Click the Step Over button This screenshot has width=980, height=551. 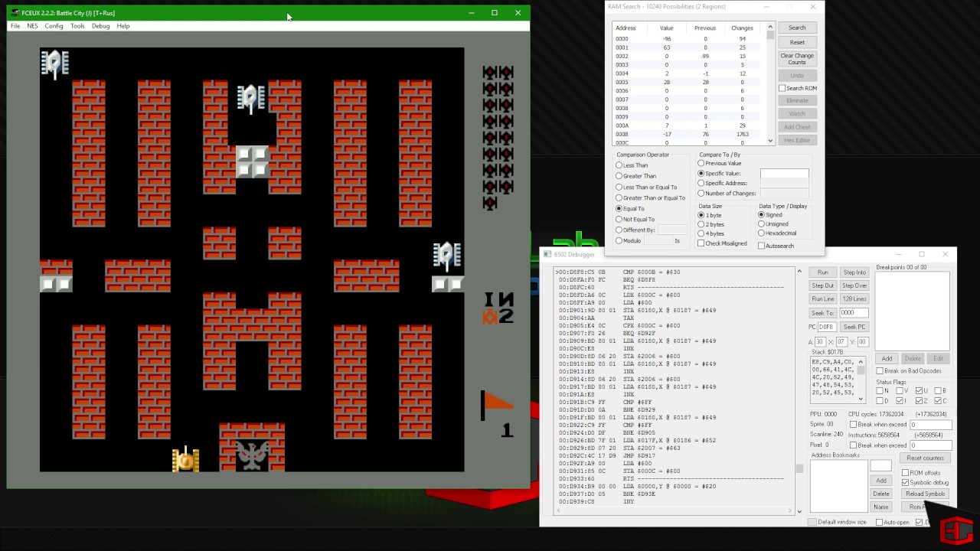pos(854,285)
